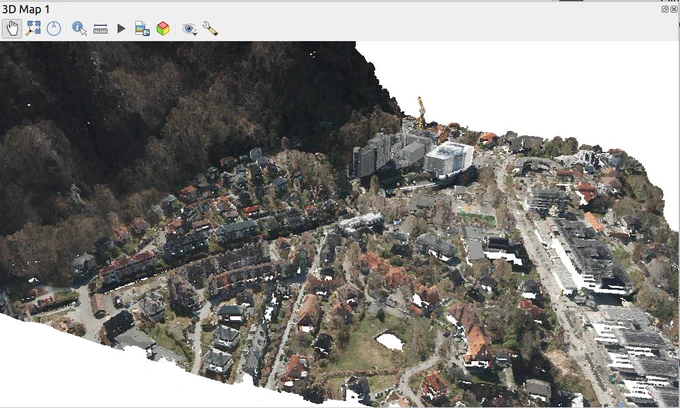
Task: Click the yellow construction crane in 3D view
Action: [421, 113]
